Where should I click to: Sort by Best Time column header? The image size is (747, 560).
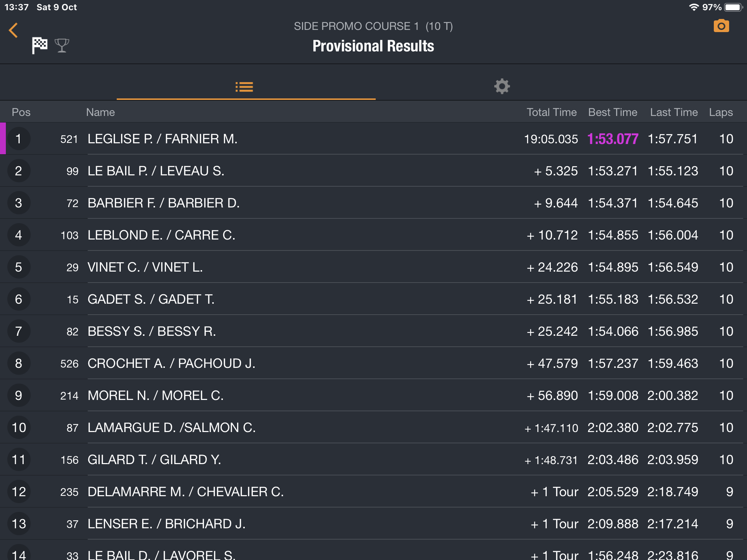(x=612, y=112)
